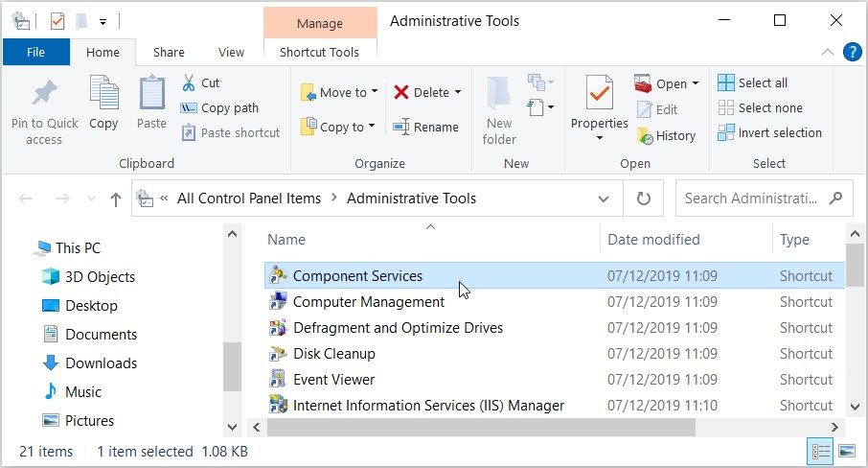Click the Refresh button beside address bar

[x=643, y=199]
